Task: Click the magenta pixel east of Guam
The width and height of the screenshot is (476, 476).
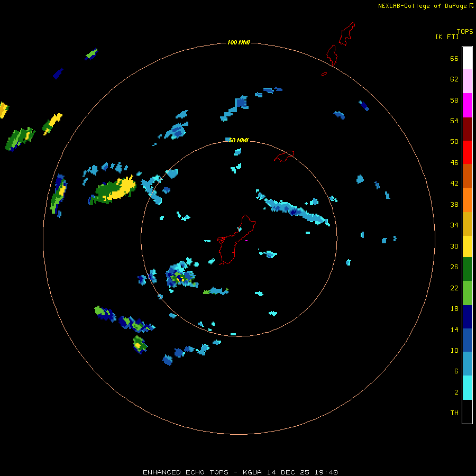Action: click(x=246, y=241)
